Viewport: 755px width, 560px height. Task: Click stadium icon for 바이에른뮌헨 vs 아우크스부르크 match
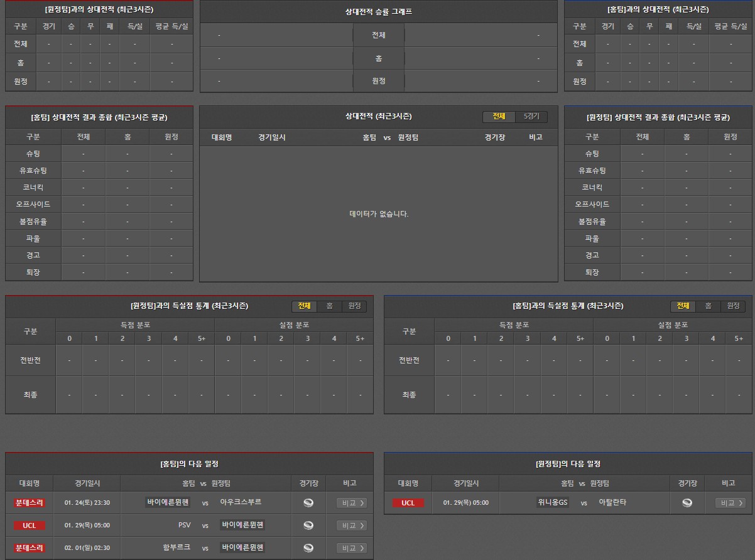(308, 503)
